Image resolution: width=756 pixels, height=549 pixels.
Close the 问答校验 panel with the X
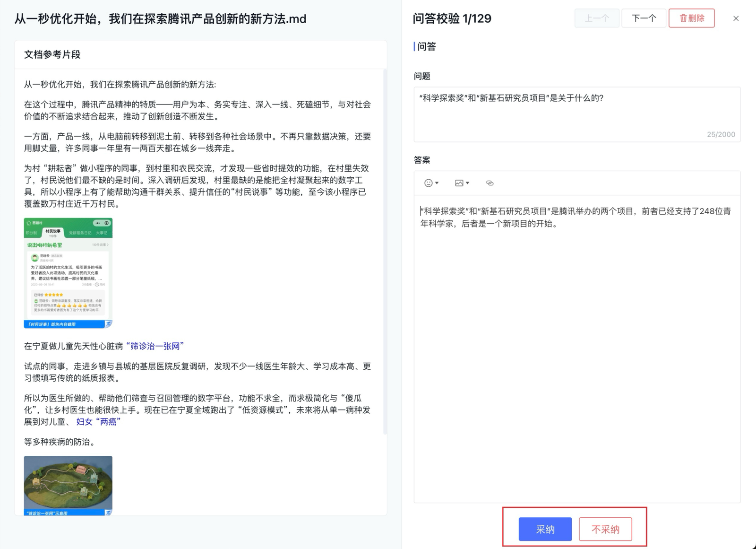point(736,18)
